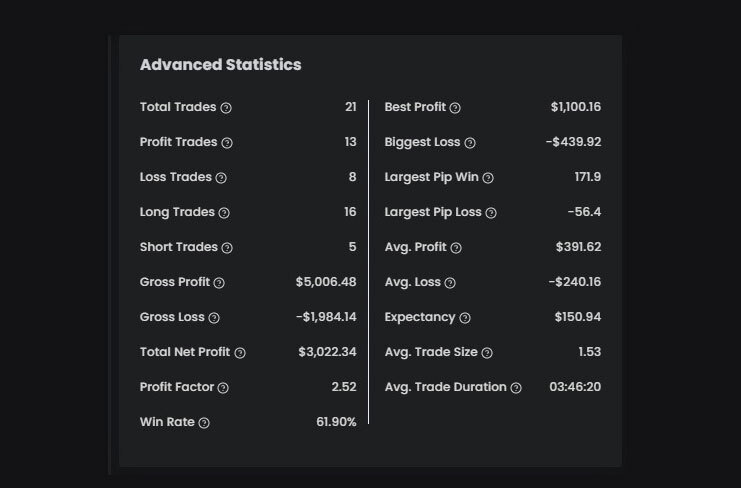The width and height of the screenshot is (741, 488).
Task: Click the info icon beside Avg. Loss
Action: click(x=450, y=283)
